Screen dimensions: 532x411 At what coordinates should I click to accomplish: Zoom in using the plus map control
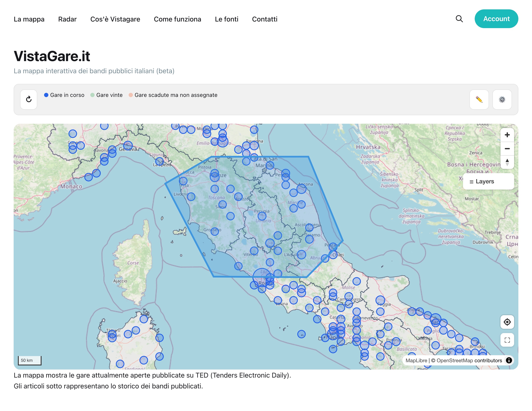point(507,135)
